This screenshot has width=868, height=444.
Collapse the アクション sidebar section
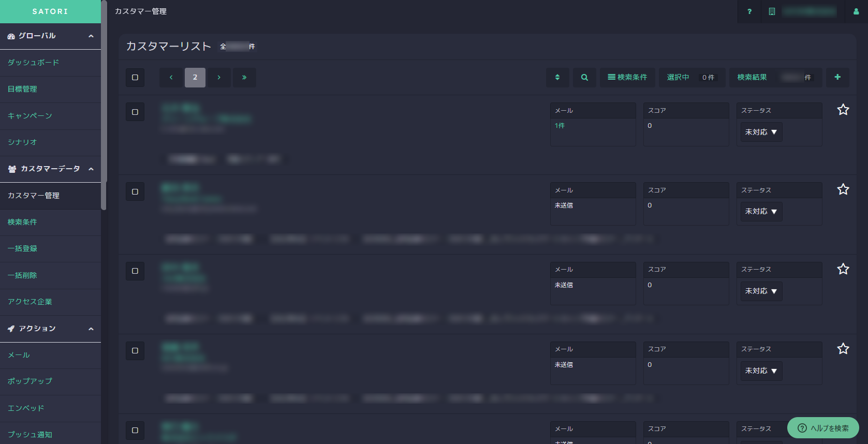(91, 329)
